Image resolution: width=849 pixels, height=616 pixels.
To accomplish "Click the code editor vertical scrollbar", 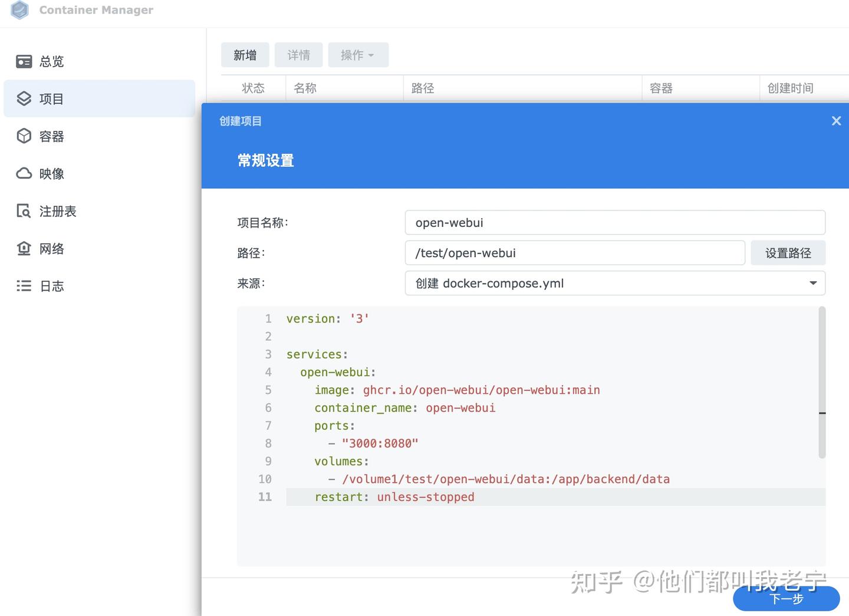I will click(822, 382).
